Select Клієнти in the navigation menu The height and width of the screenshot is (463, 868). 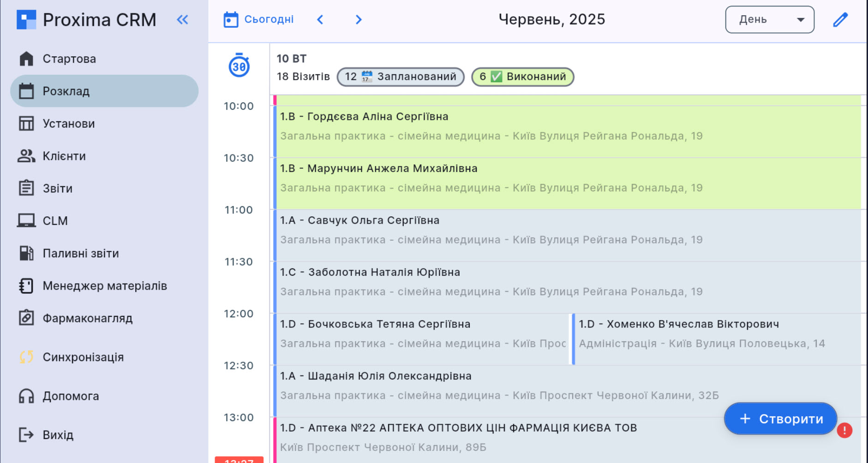(64, 156)
